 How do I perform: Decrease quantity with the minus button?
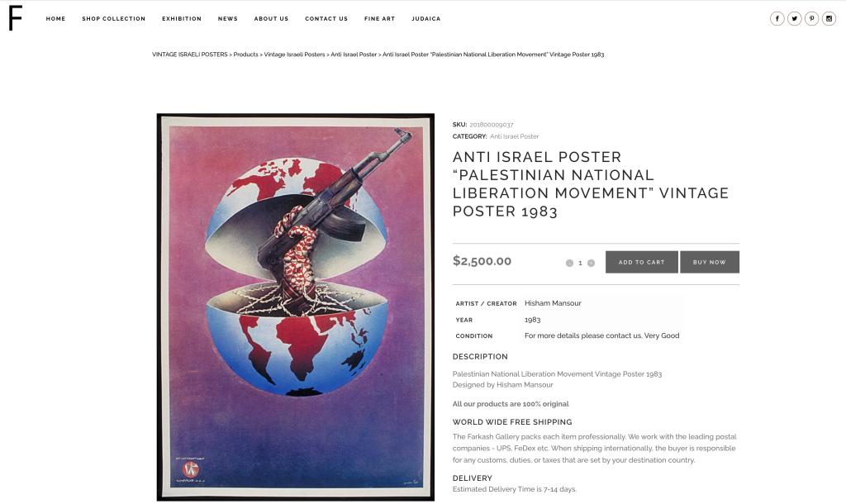pyautogui.click(x=569, y=263)
